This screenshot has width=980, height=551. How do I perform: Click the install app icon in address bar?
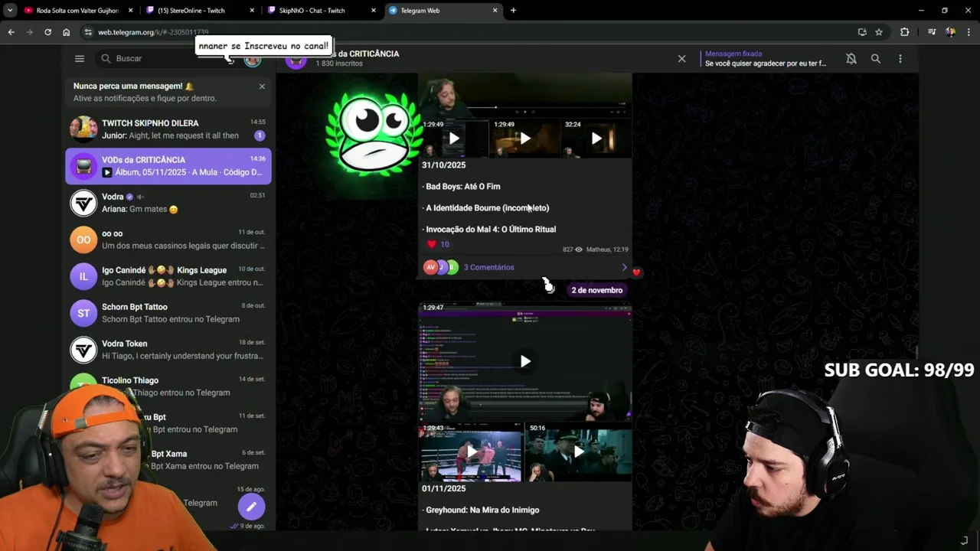tap(862, 32)
